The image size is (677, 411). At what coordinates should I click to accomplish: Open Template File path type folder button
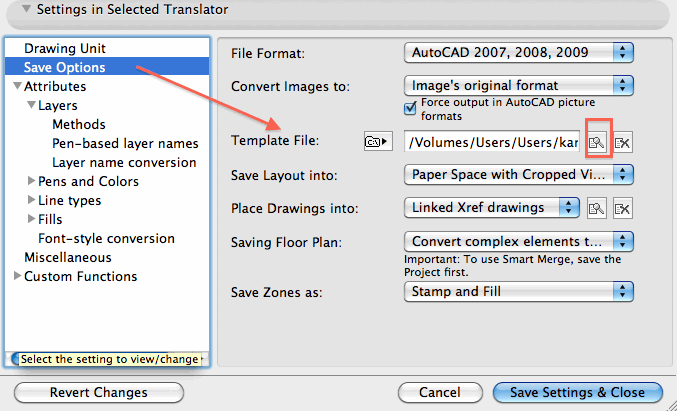[378, 141]
